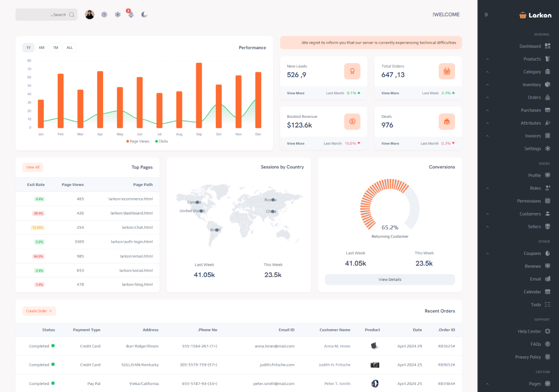Click the Email mailbox icon

[548, 279]
